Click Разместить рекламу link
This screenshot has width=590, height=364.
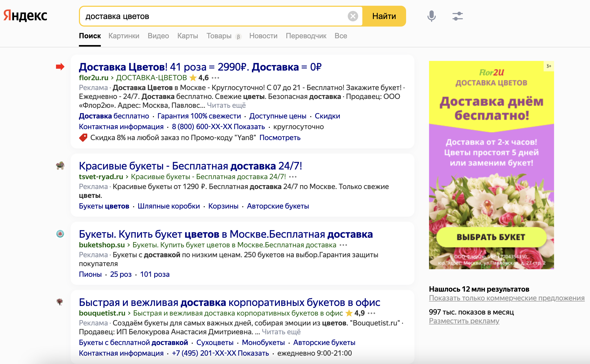pyautogui.click(x=464, y=321)
